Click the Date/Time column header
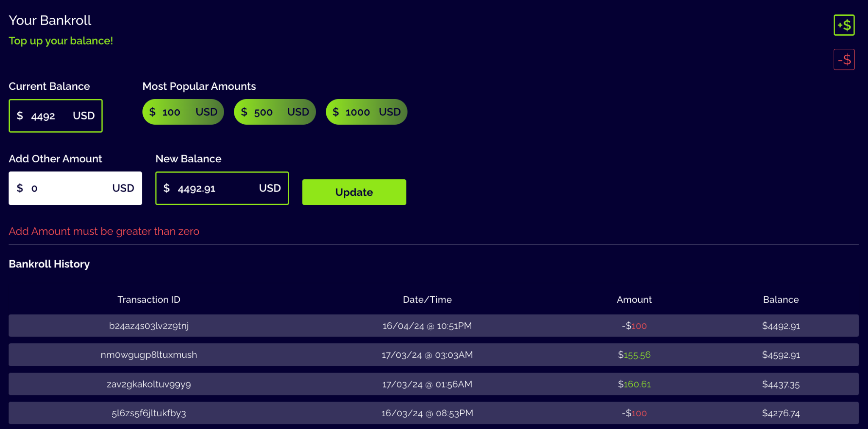The height and width of the screenshot is (429, 868). [427, 300]
